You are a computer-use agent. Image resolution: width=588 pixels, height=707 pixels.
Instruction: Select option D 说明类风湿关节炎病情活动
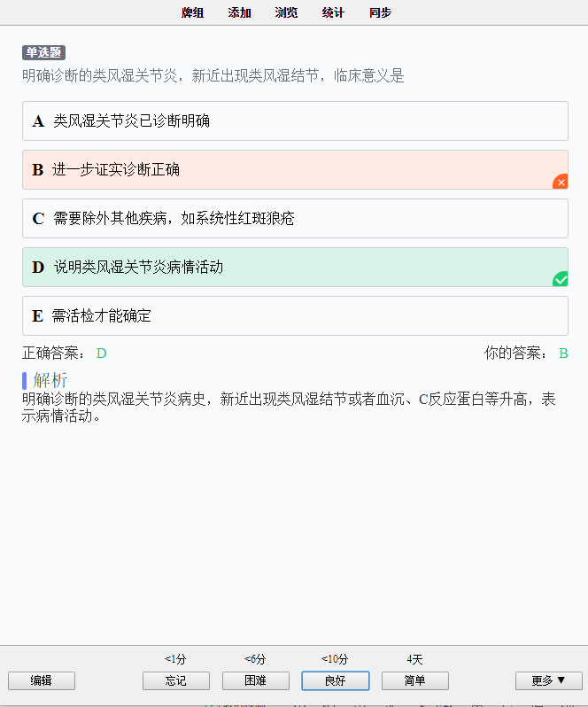coord(295,267)
